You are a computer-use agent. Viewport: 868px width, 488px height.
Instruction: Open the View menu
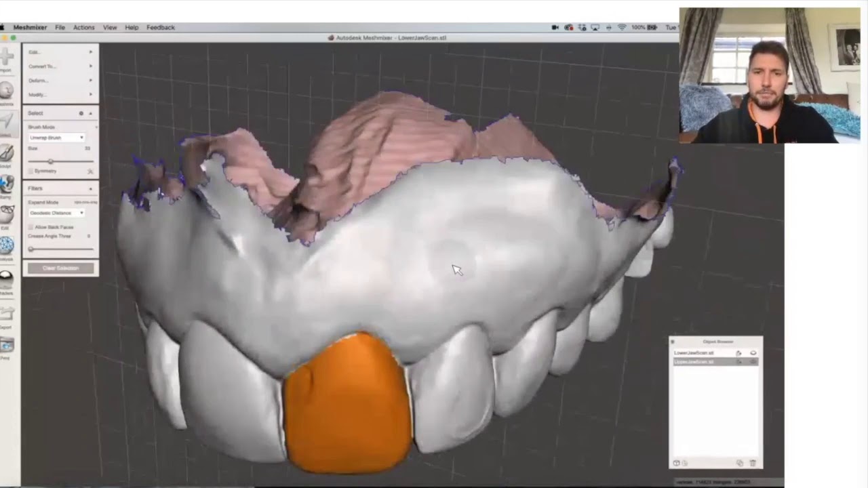tap(110, 27)
